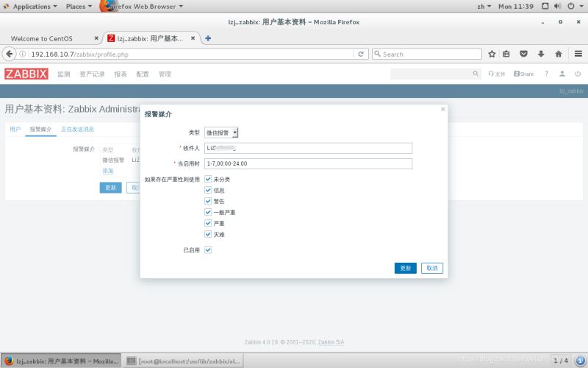Click the 当启用时 active period field

[x=308, y=163]
